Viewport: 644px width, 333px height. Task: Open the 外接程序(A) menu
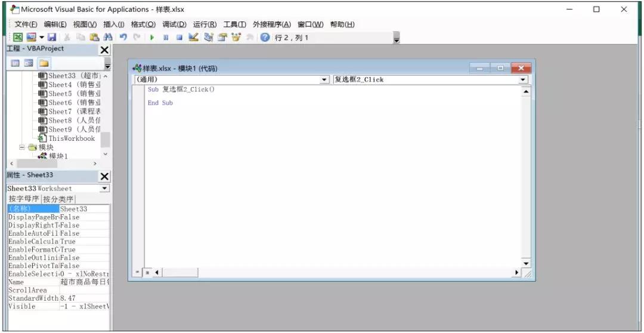tap(272, 24)
